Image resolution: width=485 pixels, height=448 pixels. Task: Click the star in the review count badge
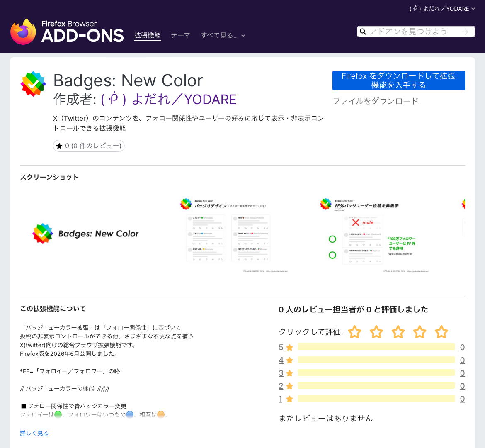[x=59, y=146]
